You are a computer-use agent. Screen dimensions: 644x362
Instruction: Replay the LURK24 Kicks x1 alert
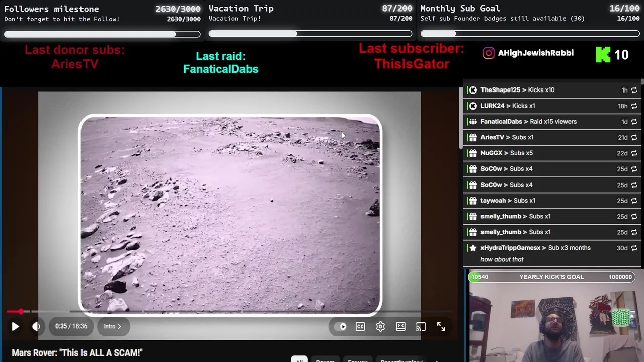point(634,106)
